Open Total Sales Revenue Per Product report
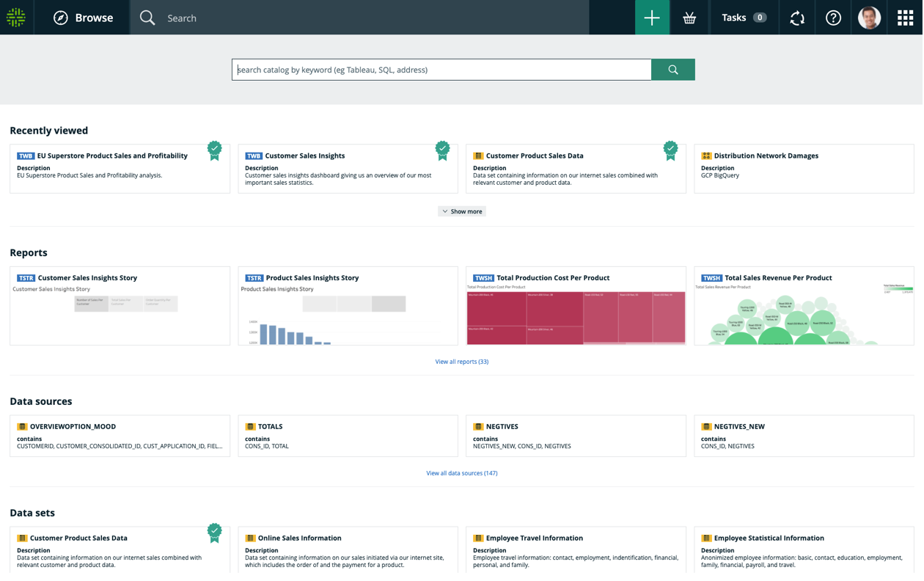The height and width of the screenshot is (581, 924). pos(804,306)
